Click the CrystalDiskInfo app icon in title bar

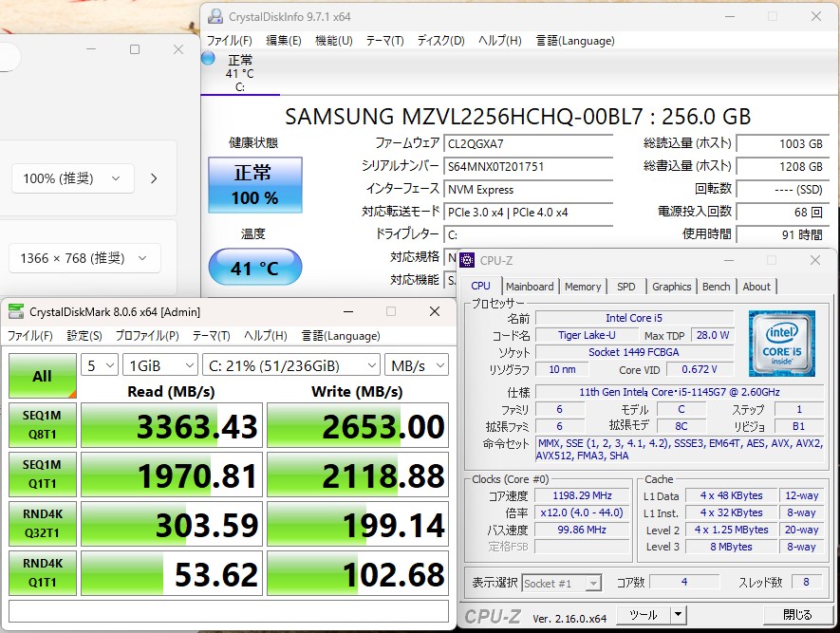click(215, 16)
